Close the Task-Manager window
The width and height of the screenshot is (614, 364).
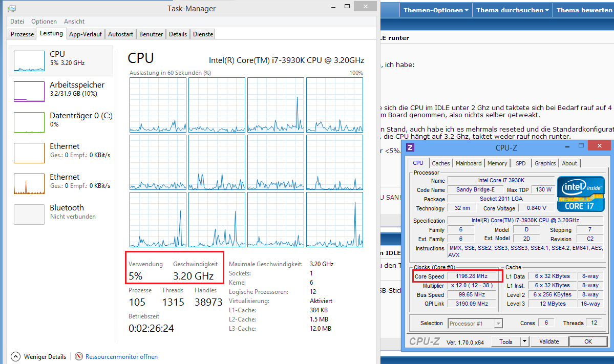[366, 6]
